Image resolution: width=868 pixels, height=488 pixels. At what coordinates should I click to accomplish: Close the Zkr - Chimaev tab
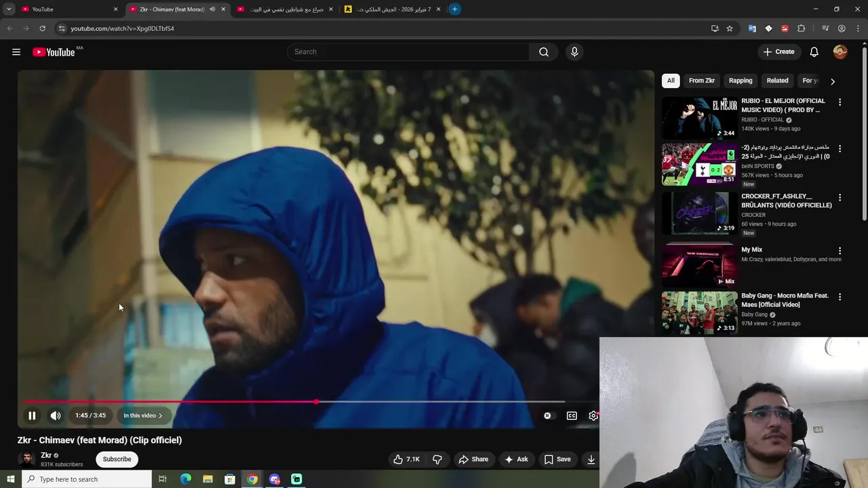(x=223, y=9)
